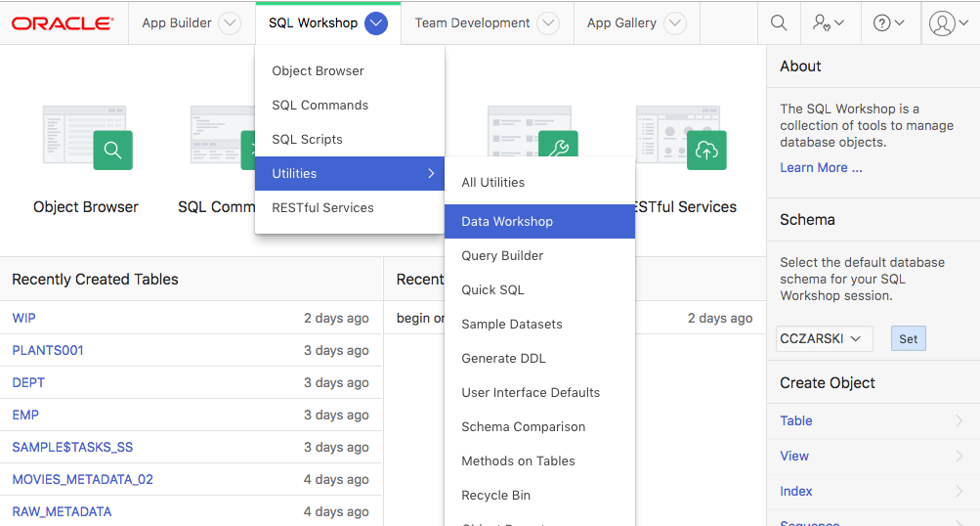Select Query Builder from the submenu
980x526 pixels.
502,255
